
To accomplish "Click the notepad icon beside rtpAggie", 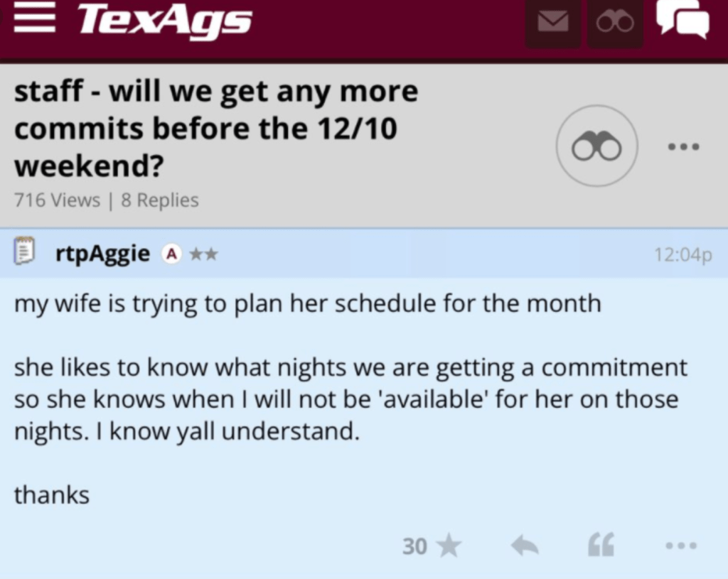I will click(x=25, y=252).
